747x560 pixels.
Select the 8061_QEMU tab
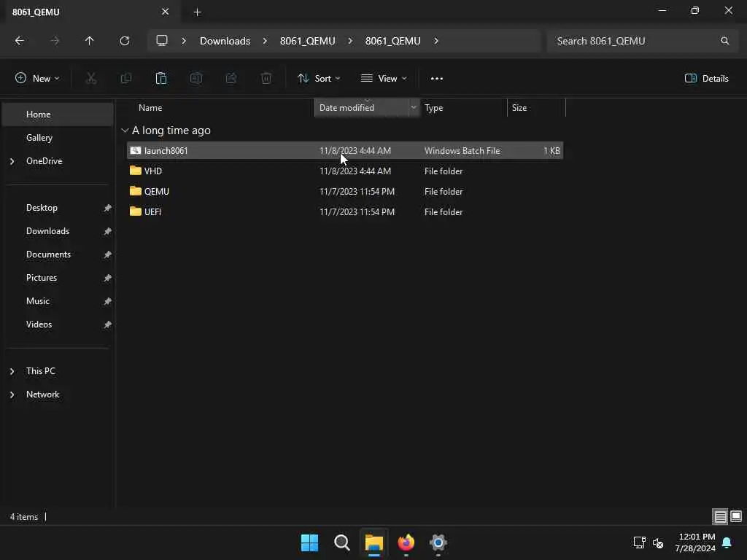coord(90,12)
